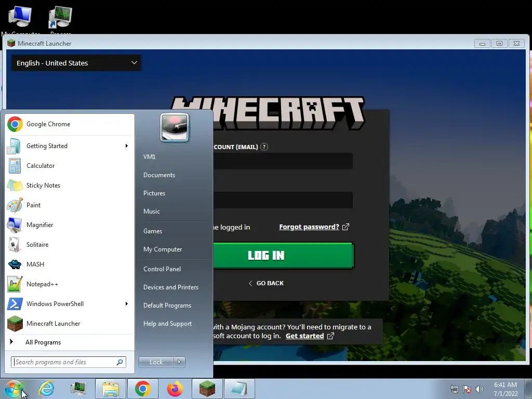Click the search magnifier icon in Start menu

tap(120, 362)
